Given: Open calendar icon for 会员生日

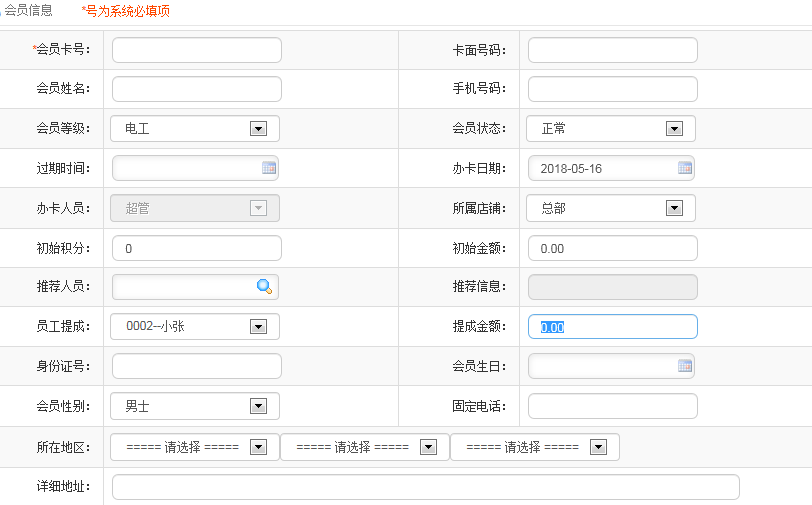Looking at the screenshot, I should (685, 366).
